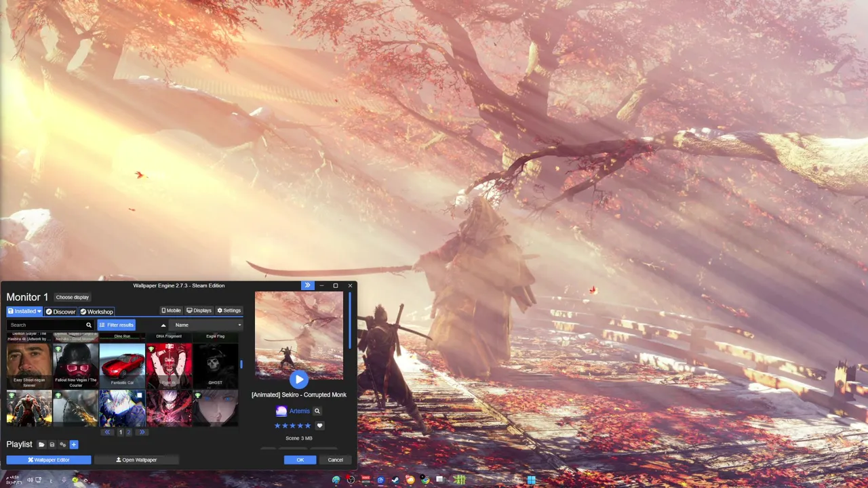Open playlist folder icon

[41, 445]
